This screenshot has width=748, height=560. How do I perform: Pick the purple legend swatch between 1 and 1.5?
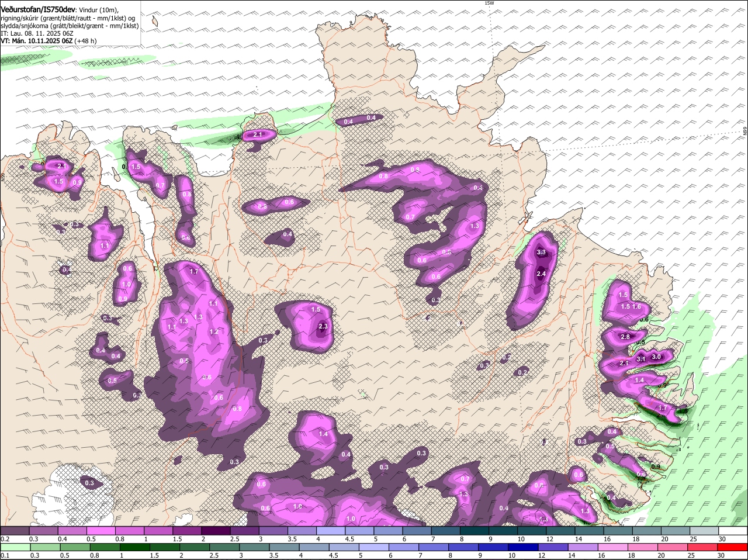point(158,531)
